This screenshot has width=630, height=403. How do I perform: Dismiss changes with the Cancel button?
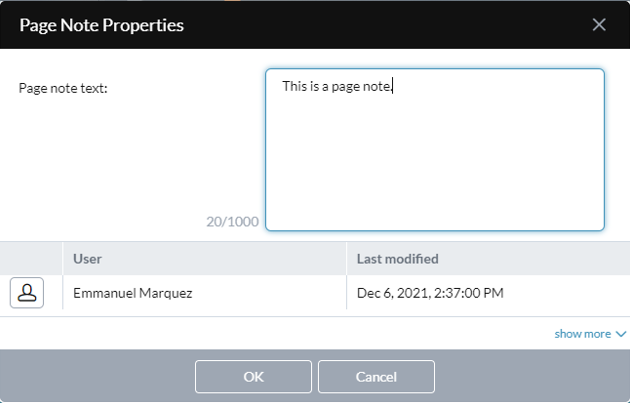[376, 376]
